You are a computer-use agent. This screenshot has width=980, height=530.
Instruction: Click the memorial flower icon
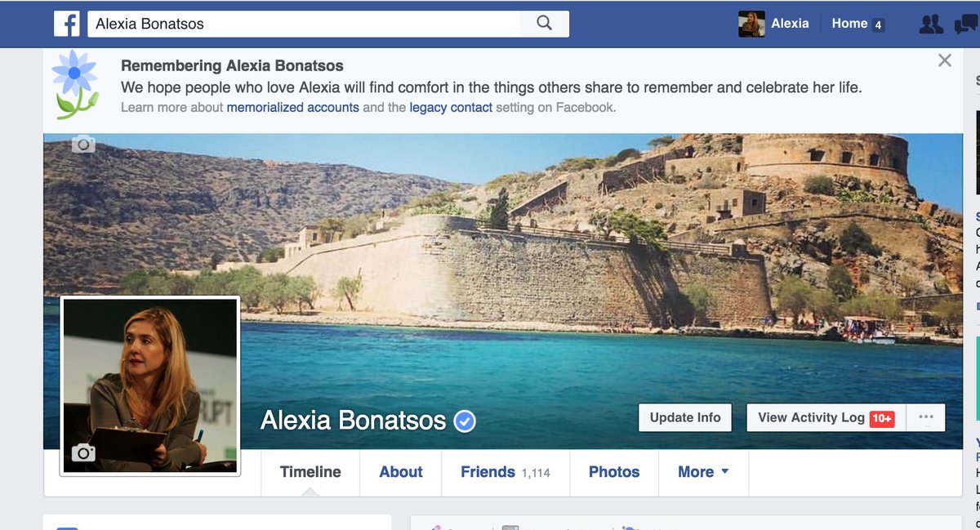[x=74, y=84]
